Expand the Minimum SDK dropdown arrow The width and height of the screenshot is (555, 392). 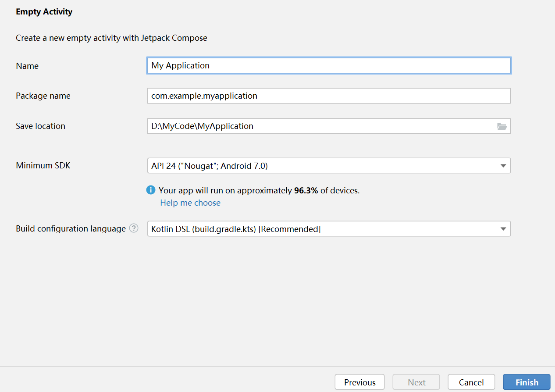click(x=503, y=166)
